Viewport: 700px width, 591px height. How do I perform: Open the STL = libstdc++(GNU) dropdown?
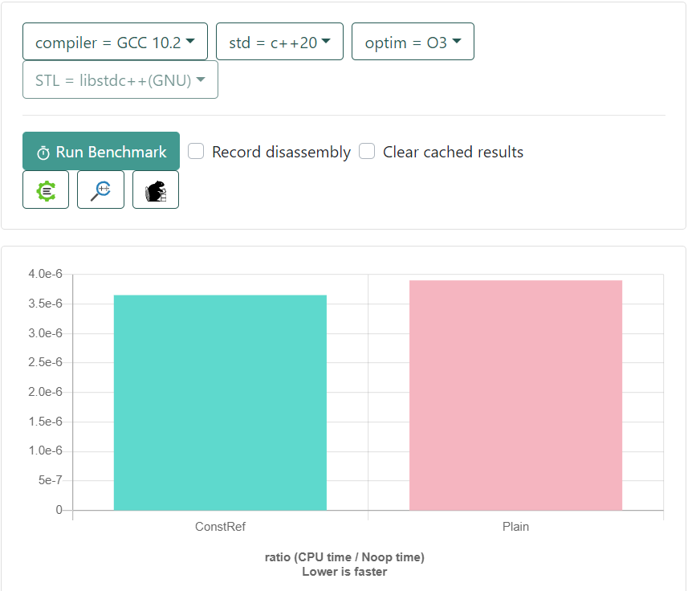tap(120, 80)
